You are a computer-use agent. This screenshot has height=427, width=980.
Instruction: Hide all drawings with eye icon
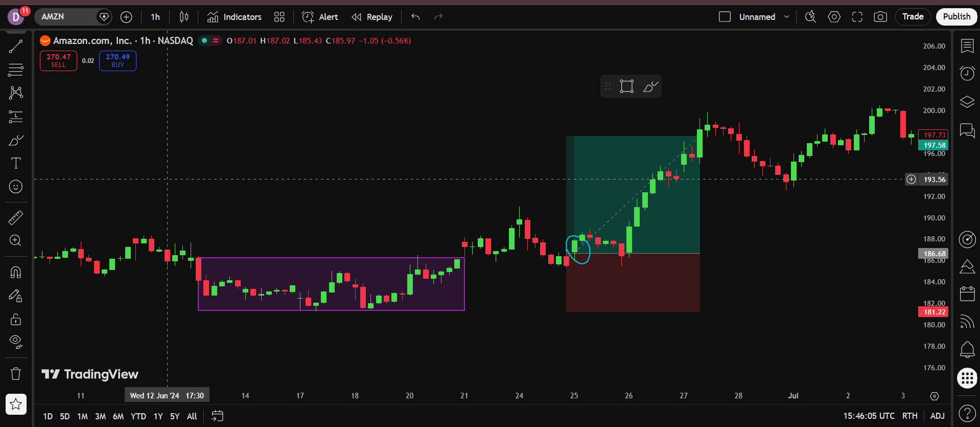[x=16, y=342]
